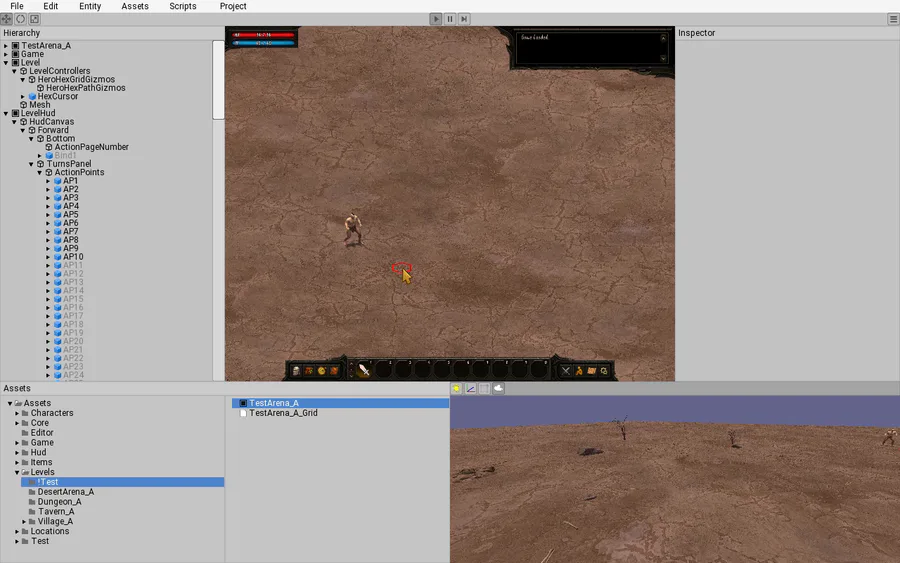900x563 pixels.
Task: Click the fourth orange HUD icon before action bar
Action: click(x=334, y=371)
